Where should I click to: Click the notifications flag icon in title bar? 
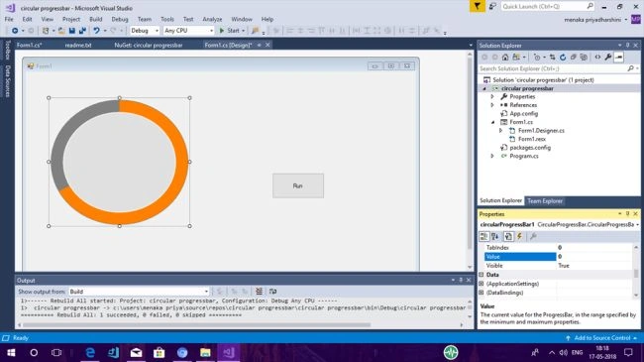478,6
